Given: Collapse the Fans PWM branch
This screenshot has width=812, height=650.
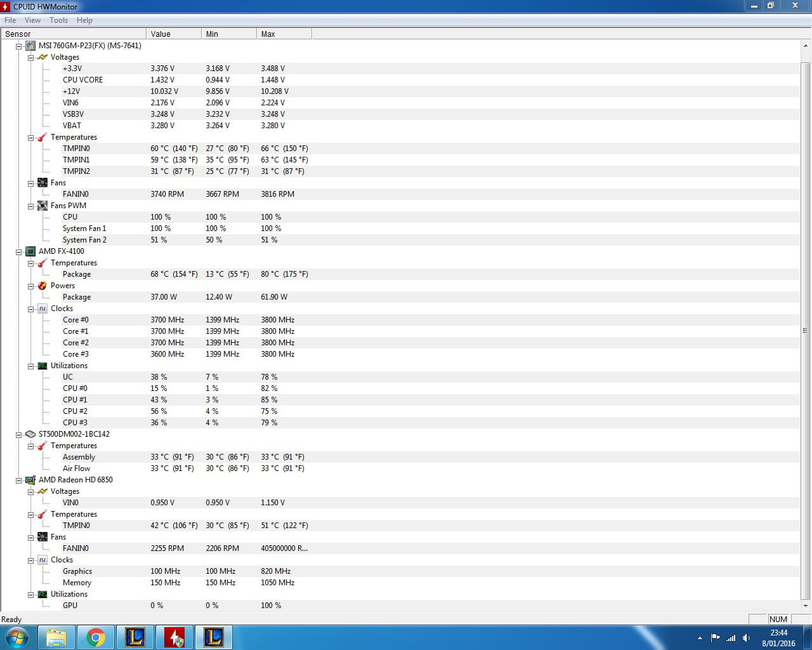Looking at the screenshot, I should [x=30, y=206].
